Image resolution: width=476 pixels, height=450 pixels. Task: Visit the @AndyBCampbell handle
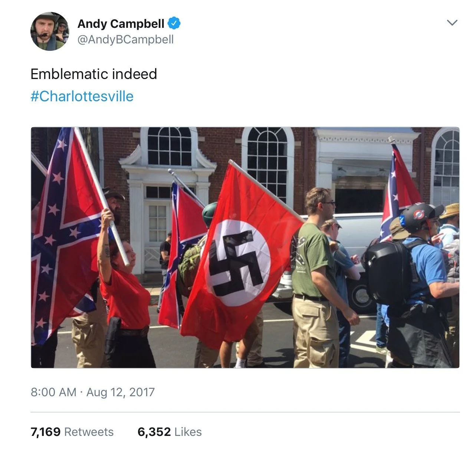(125, 39)
